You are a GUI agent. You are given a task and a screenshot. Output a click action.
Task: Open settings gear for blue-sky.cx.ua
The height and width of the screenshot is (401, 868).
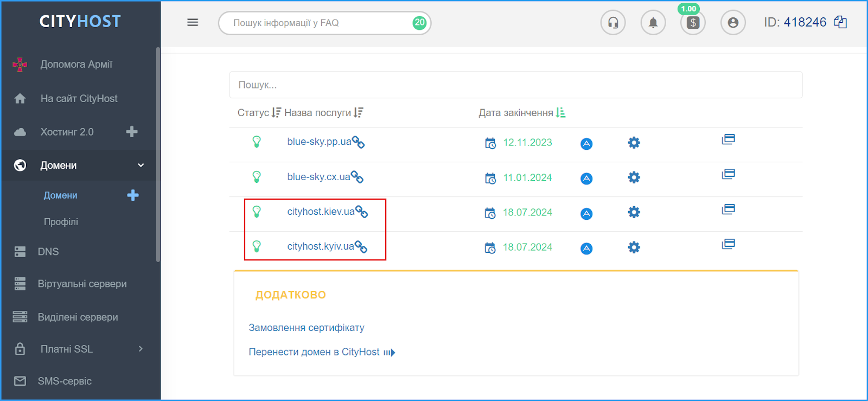point(634,177)
